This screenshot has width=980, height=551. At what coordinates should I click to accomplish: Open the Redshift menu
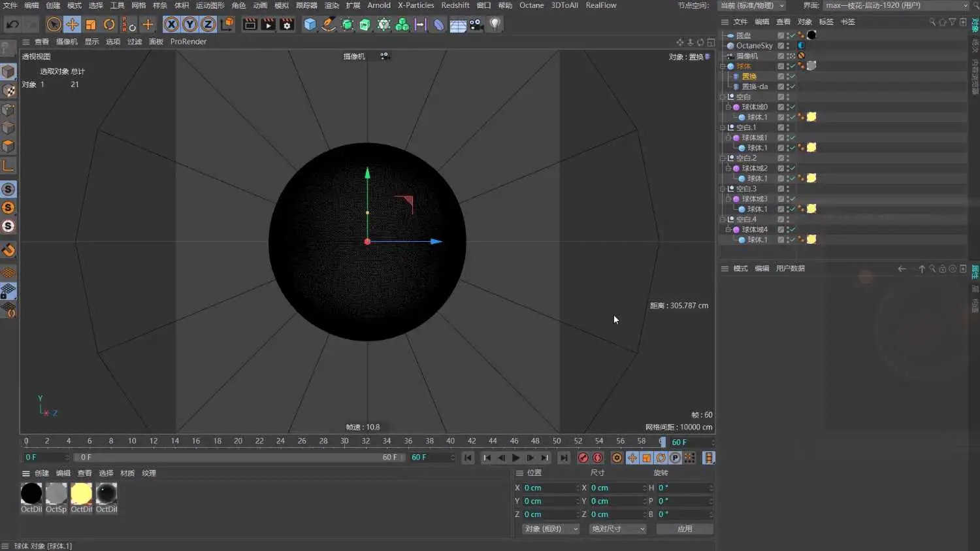click(455, 5)
